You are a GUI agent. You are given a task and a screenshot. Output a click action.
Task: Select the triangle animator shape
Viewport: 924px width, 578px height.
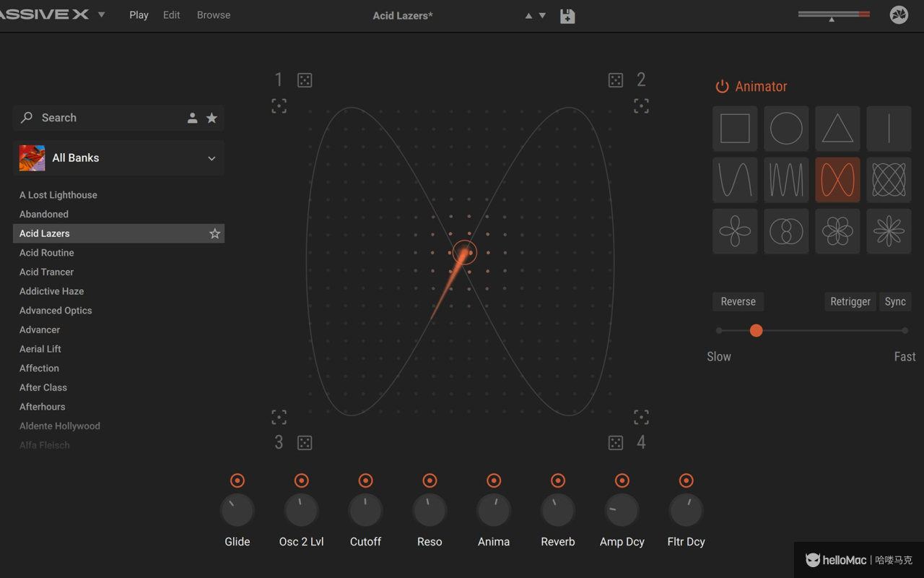837,129
